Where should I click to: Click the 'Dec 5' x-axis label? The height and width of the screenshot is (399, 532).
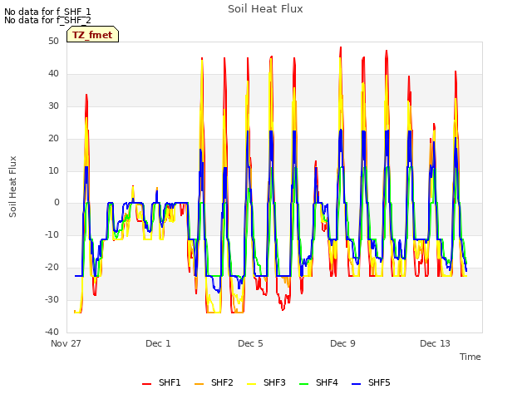coord(250,343)
